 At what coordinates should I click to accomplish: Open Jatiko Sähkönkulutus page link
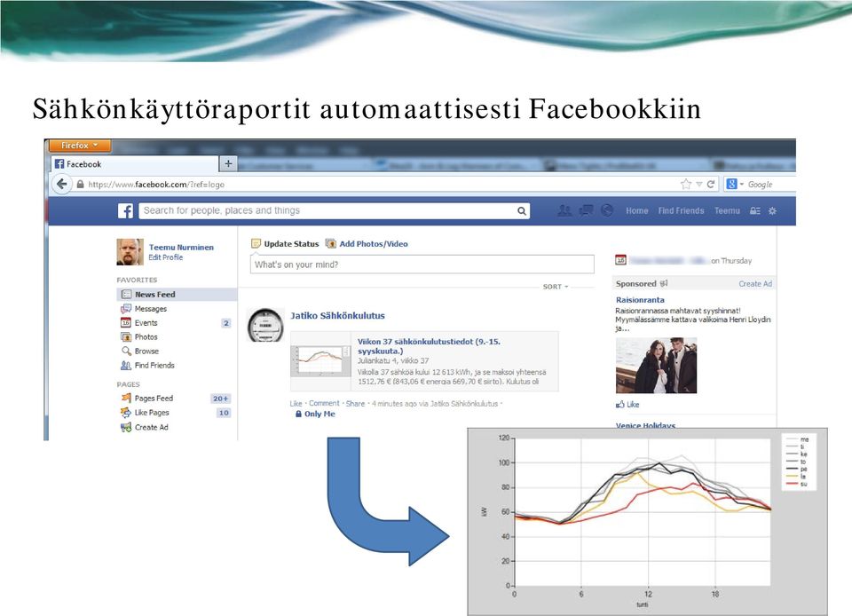[x=337, y=316]
